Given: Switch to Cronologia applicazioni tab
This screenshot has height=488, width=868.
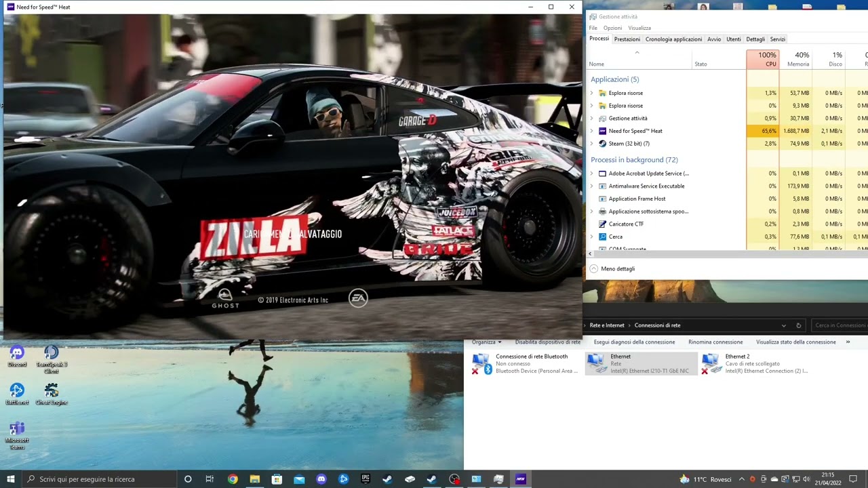Looking at the screenshot, I should click(x=673, y=39).
